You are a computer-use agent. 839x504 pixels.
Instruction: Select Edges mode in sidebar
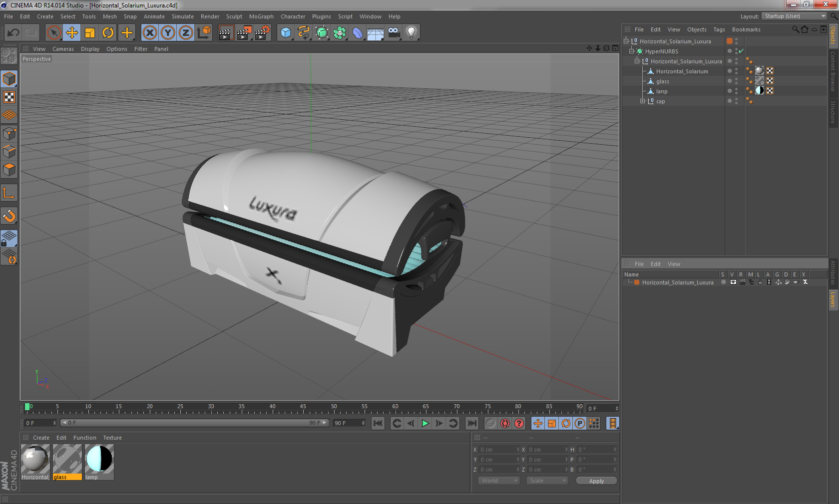(x=9, y=151)
